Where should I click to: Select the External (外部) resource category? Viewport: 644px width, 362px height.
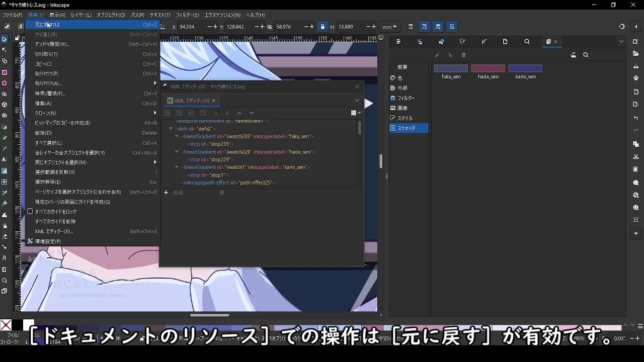click(410, 88)
